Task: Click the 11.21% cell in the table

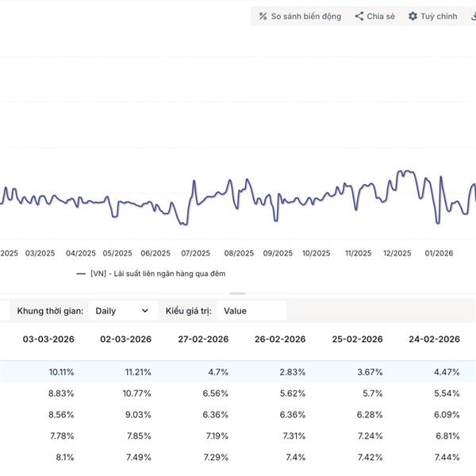Action: pyautogui.click(x=137, y=371)
